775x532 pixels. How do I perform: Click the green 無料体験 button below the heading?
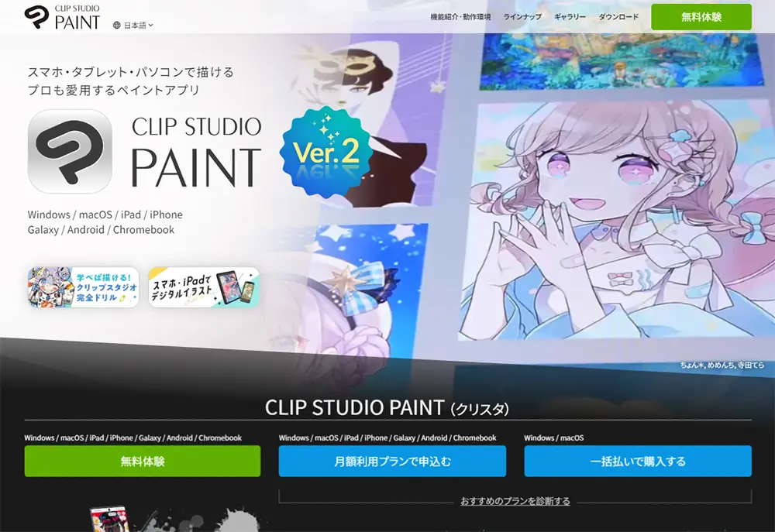(x=143, y=461)
